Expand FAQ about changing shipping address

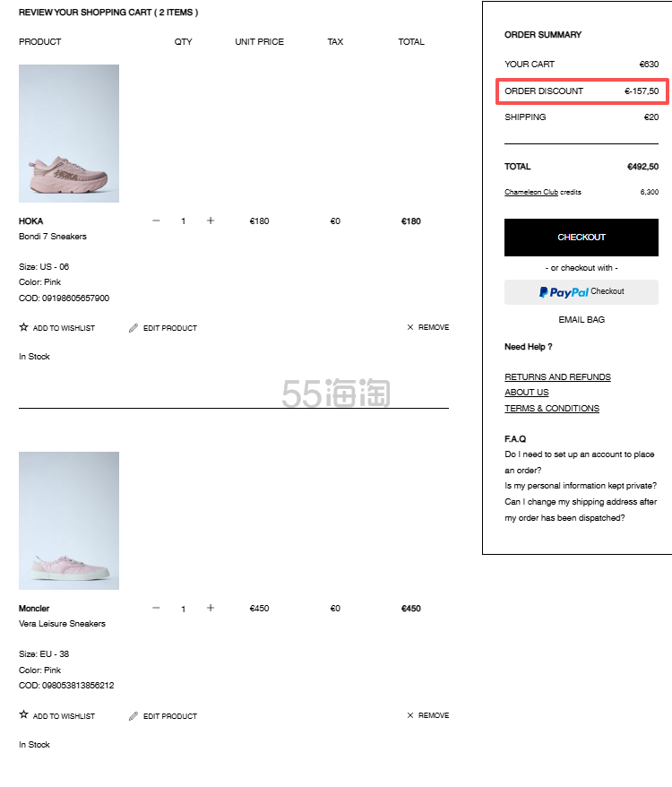tap(581, 509)
